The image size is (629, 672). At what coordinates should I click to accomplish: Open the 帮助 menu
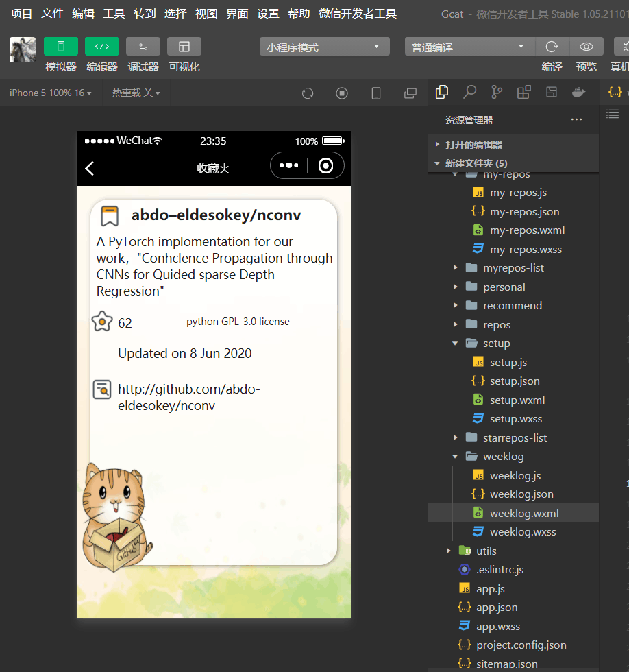[299, 14]
